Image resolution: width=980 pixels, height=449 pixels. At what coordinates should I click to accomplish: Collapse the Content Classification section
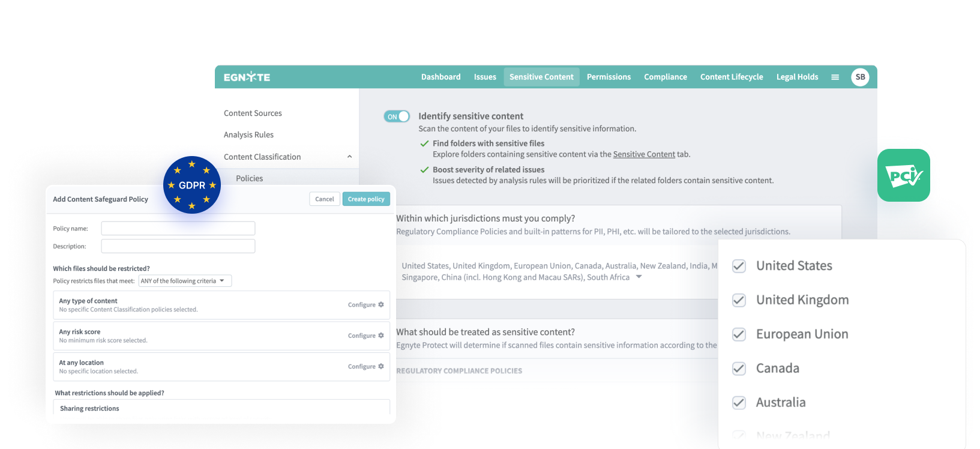point(349,157)
